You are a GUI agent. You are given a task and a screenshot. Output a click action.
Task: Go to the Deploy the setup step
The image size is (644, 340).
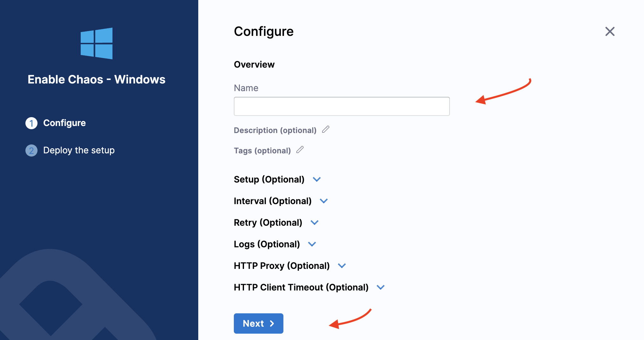(79, 150)
